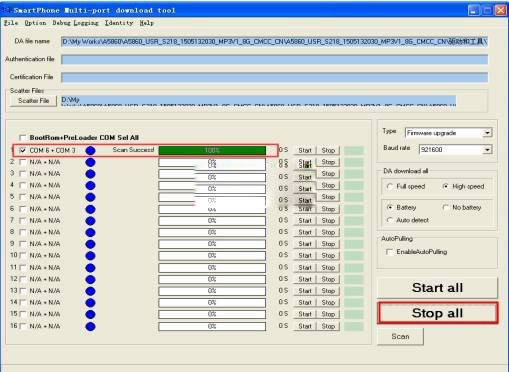Click the blue status indicator in row 16
The width and height of the screenshot is (509, 372).
pyautogui.click(x=90, y=326)
